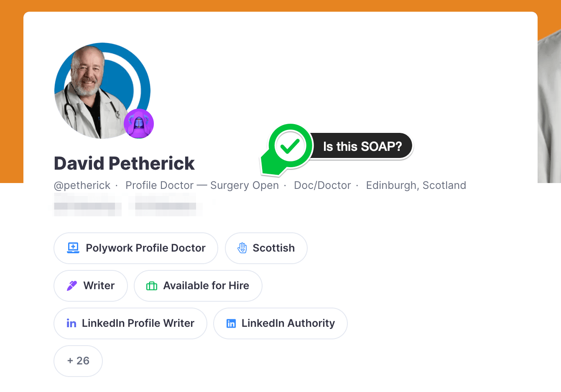Select the Polywork Profile Doctor badge text
The width and height of the screenshot is (561, 392).
(x=145, y=248)
